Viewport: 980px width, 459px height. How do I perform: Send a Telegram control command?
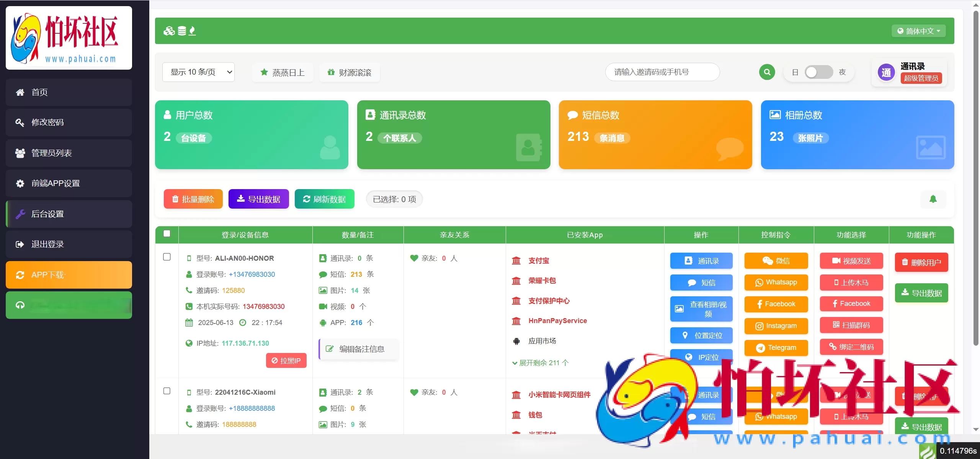click(776, 348)
